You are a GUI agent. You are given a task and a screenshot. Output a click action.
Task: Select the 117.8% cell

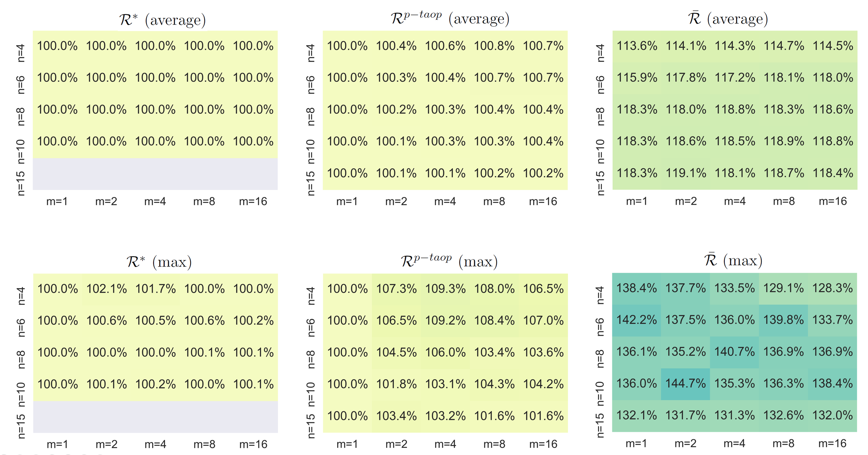tap(686, 78)
